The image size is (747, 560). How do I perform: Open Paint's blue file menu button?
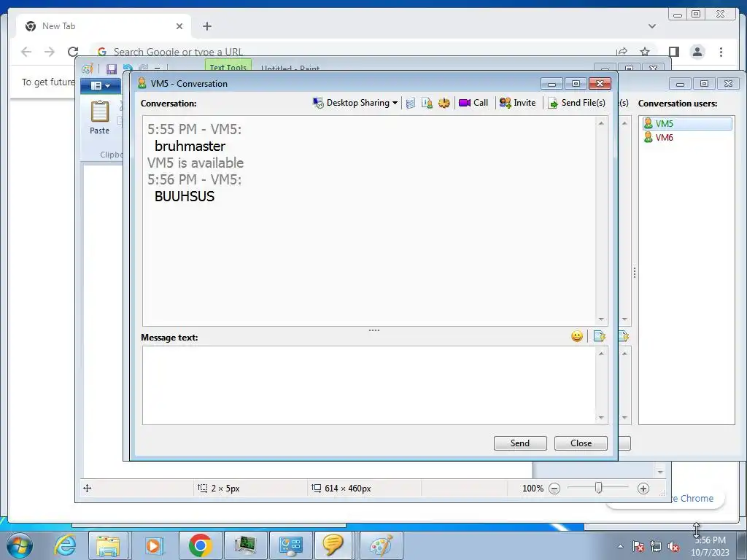coord(101,86)
